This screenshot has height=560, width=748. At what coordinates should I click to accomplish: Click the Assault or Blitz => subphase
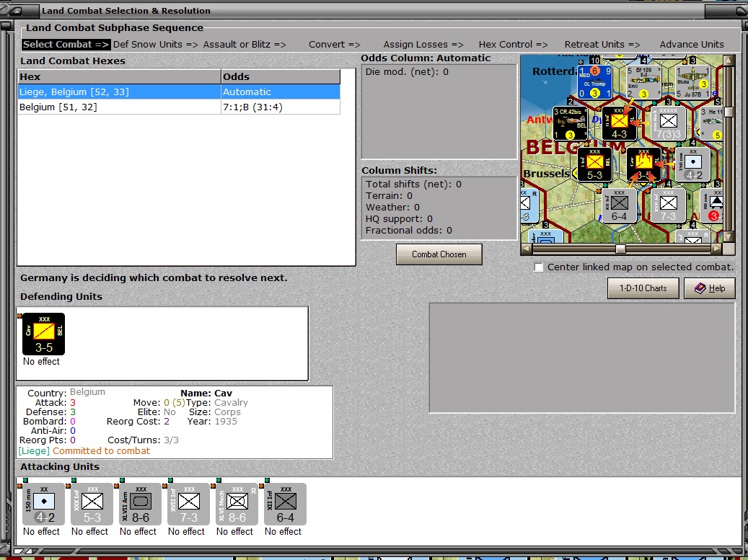pos(245,44)
